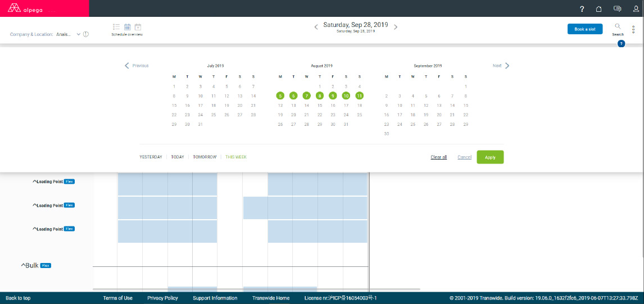Image resolution: width=644 pixels, height=304 pixels.
Task: Click the green Apply button
Action: [490, 157]
